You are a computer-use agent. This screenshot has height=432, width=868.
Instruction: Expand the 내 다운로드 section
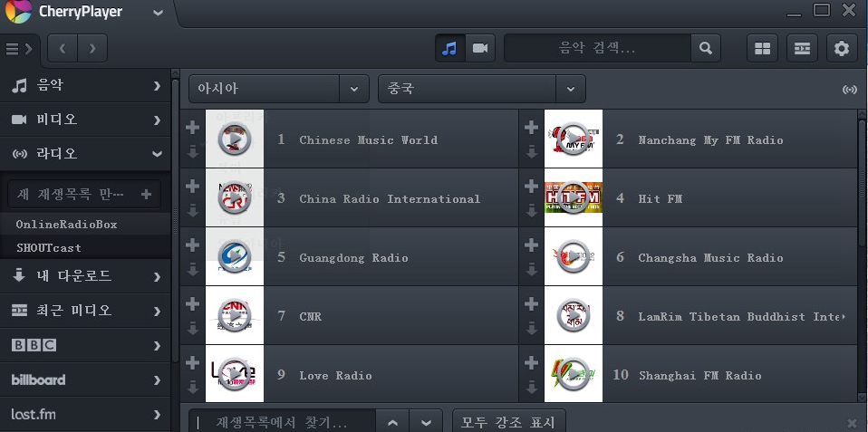[x=85, y=276]
